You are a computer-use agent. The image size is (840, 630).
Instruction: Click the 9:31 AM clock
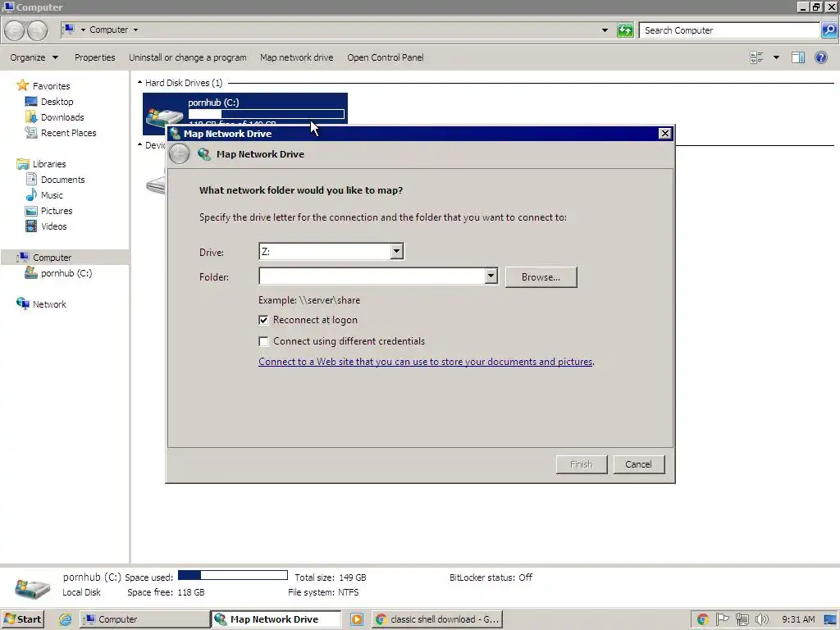[x=798, y=620]
